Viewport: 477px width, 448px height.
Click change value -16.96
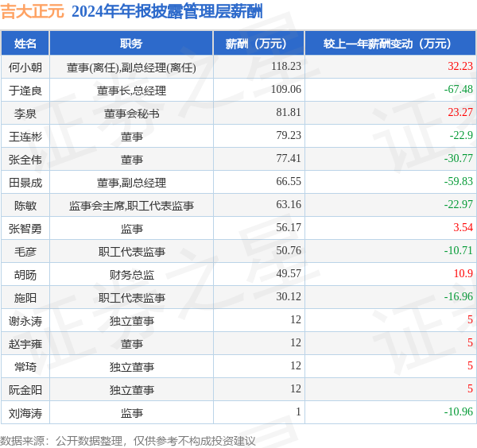[458, 296]
